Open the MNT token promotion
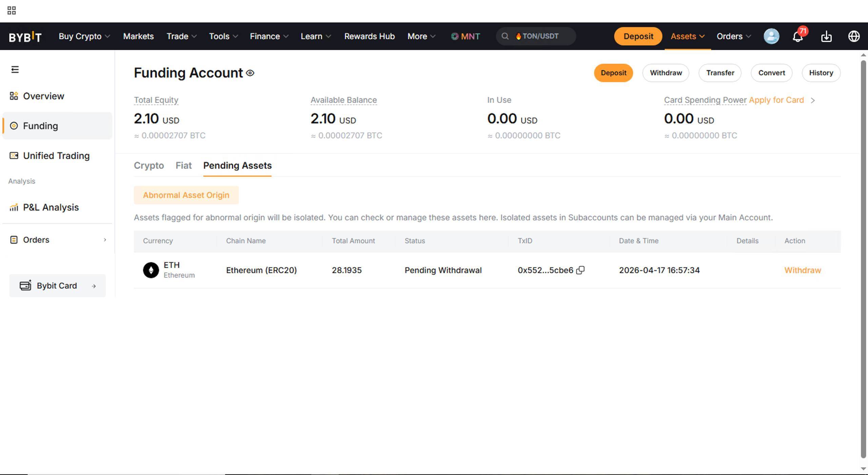868x475 pixels. tap(465, 36)
